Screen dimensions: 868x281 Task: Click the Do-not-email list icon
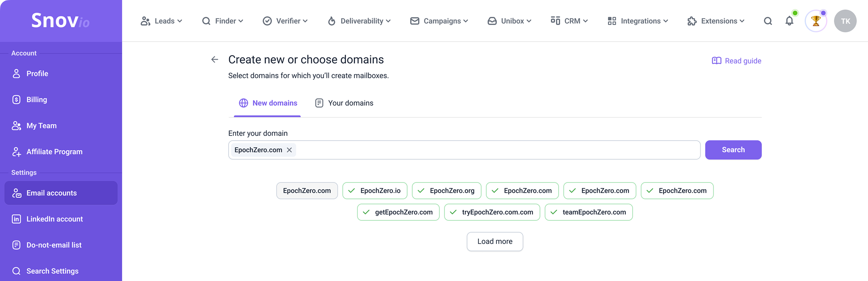tap(16, 245)
